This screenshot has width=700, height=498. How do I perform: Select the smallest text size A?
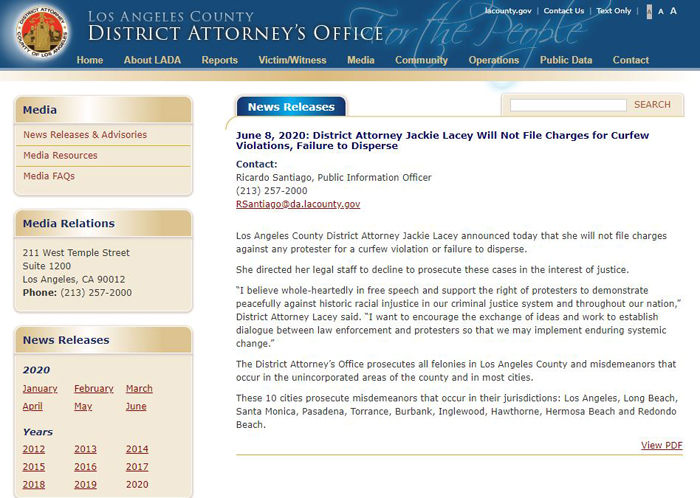[649, 12]
